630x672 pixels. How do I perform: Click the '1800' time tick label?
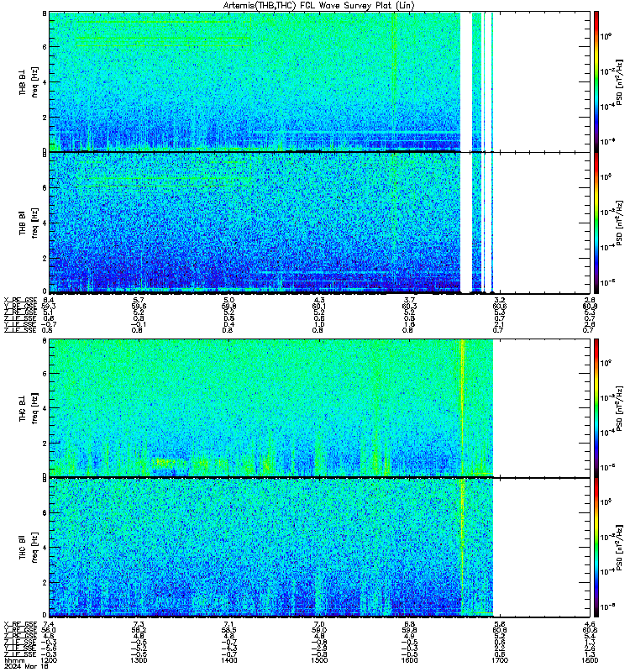[x=590, y=660]
